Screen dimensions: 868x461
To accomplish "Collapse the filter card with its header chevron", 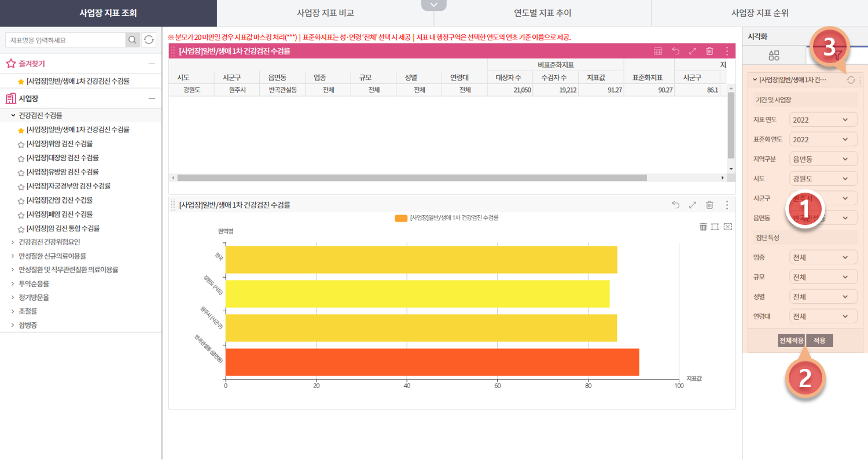I will click(x=755, y=80).
